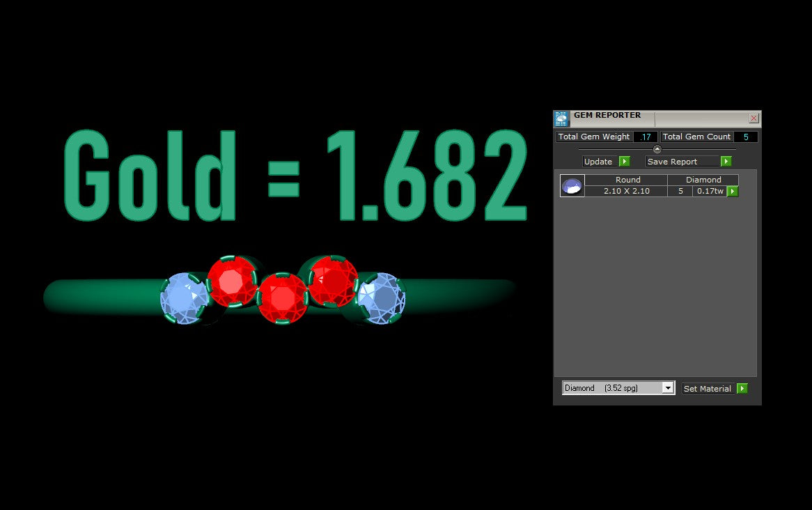The image size is (812, 510).
Task: Click the Total Gem Count value field
Action: click(x=746, y=137)
